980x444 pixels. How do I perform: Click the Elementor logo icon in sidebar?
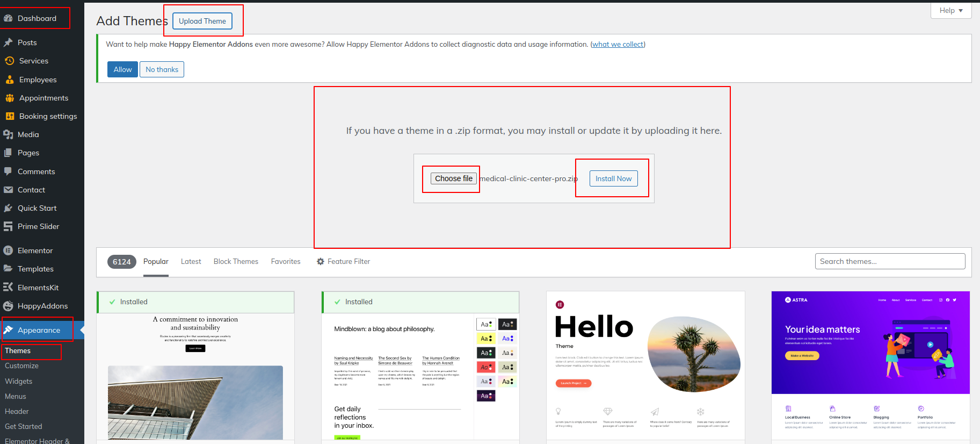point(8,250)
